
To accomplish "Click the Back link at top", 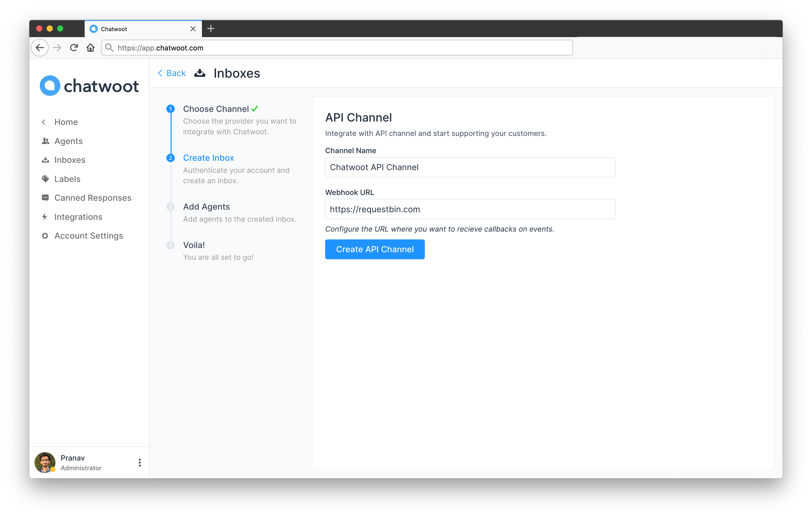I will [x=172, y=73].
